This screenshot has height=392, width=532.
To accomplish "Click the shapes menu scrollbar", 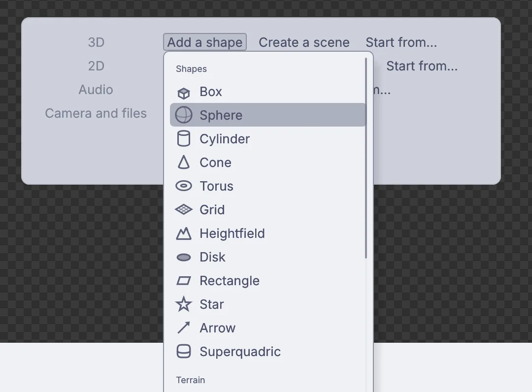I will [366, 158].
